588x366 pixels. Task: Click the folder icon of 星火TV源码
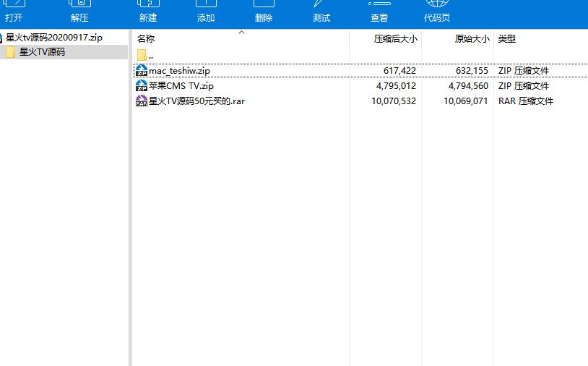[x=11, y=52]
